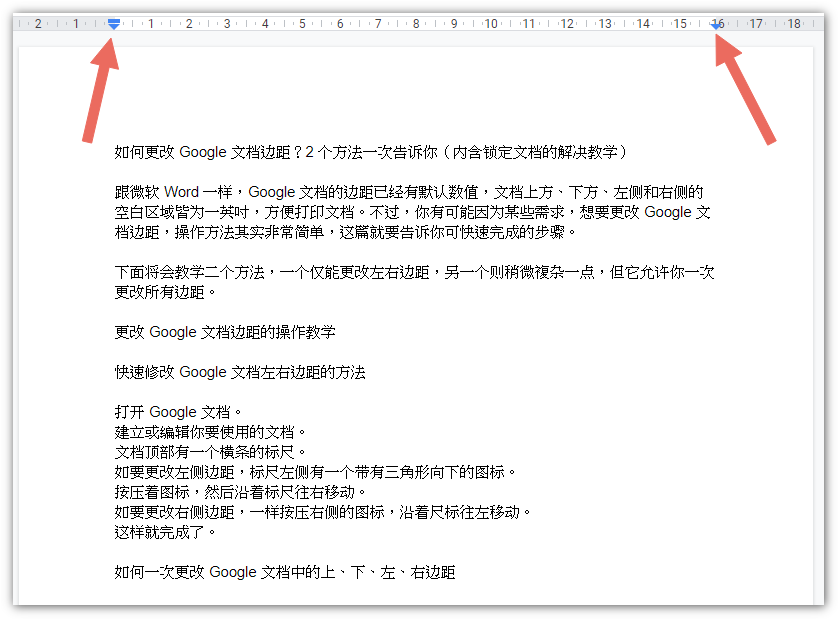This screenshot has height=619, width=838.
Task: Click the step '建立或编辑你要使用的文档。'
Action: [210, 432]
